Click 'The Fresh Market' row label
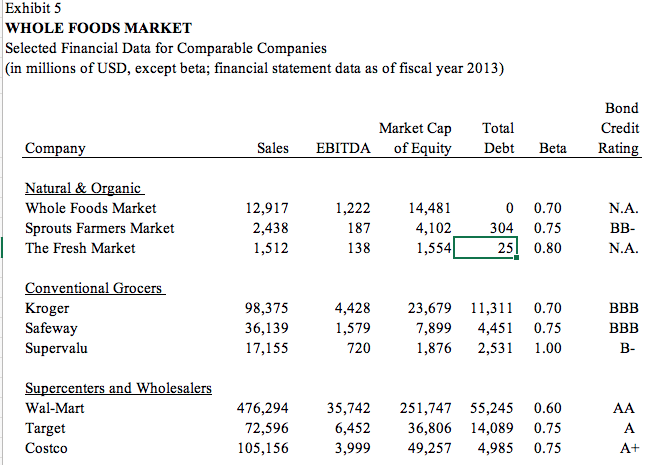Screen dimensions: 661x465 (x=80, y=248)
